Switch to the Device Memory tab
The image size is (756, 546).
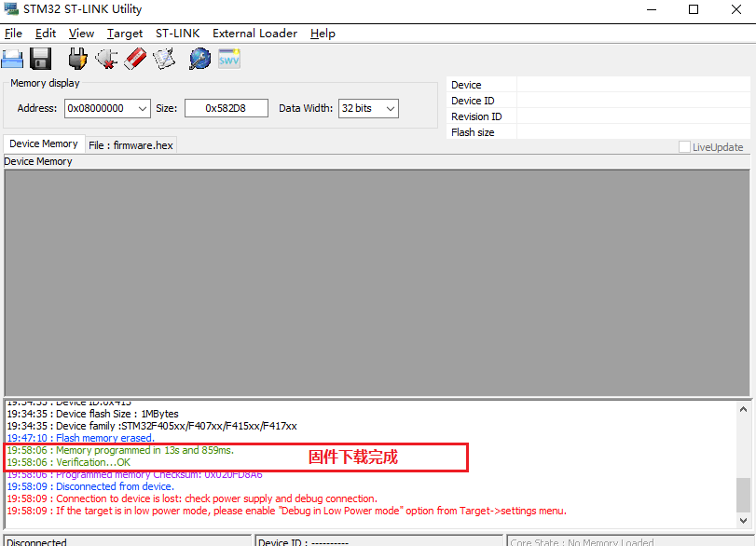pos(44,143)
